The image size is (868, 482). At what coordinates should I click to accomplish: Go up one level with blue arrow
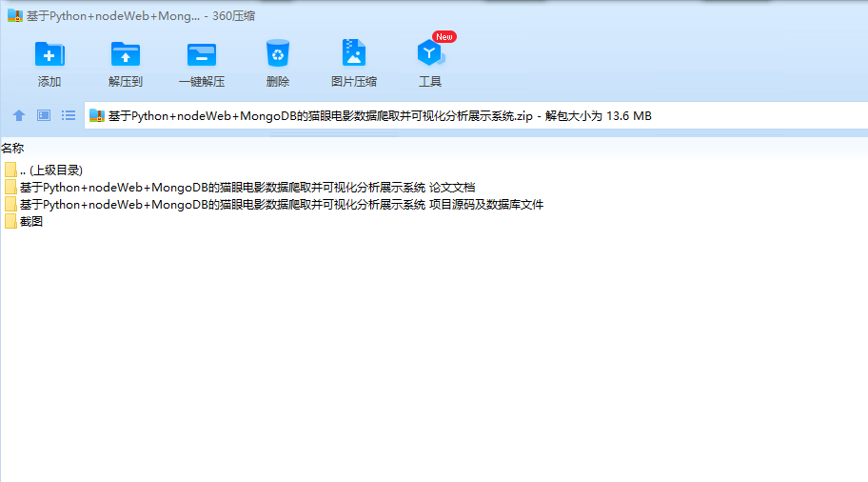[19, 115]
